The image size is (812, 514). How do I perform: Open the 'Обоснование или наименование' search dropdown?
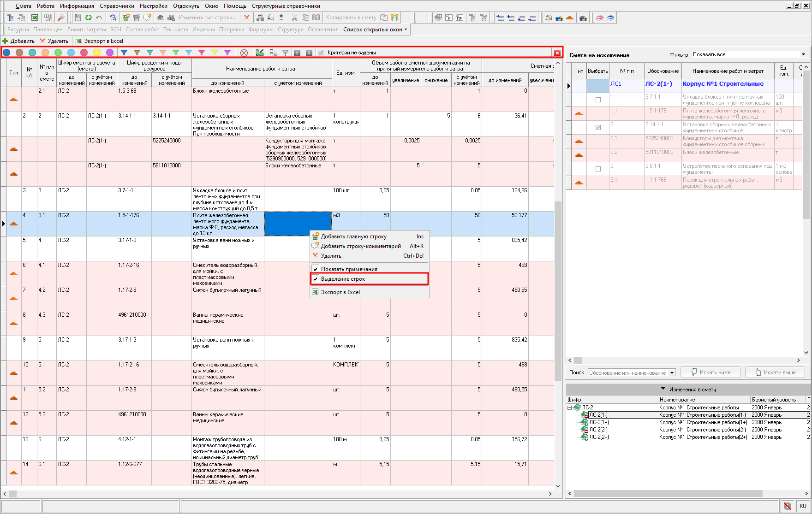672,373
